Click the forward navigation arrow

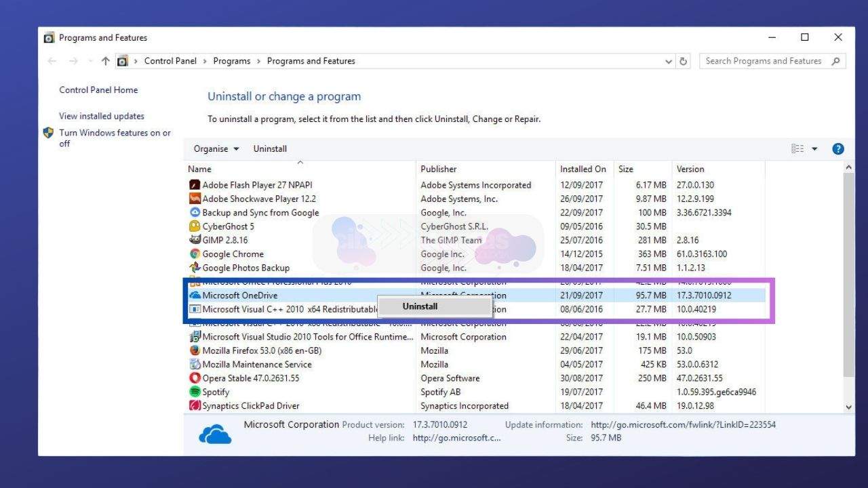[x=74, y=61]
